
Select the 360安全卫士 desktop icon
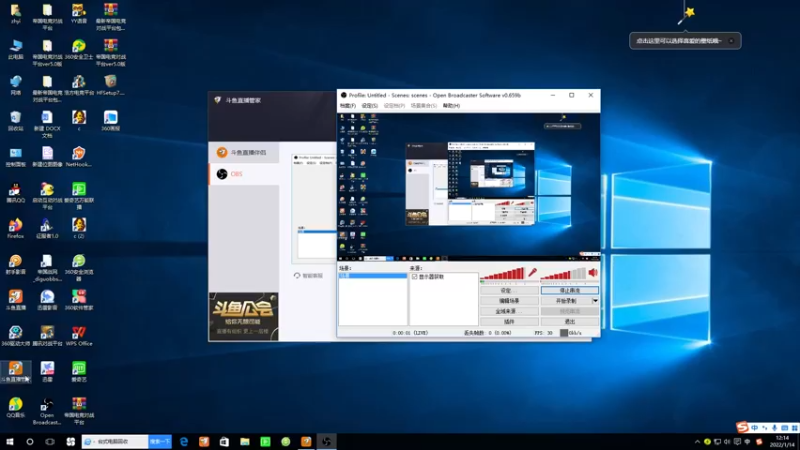(79, 50)
